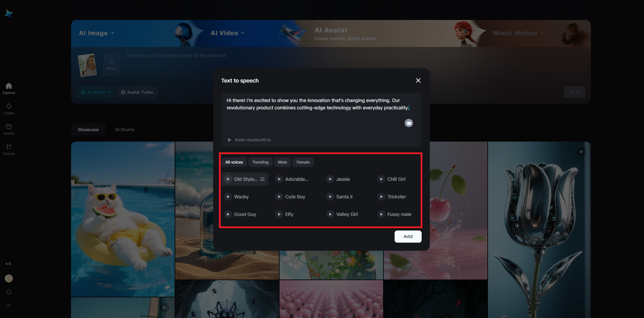Open voice settings for Old Style voice
This screenshot has height=318, width=644.
[262, 179]
